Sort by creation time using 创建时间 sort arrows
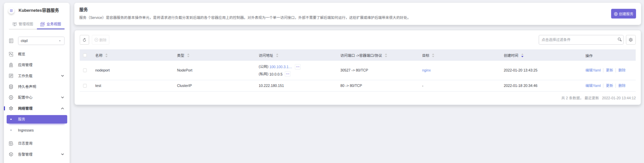The width and height of the screenshot is (644, 163). [522, 56]
